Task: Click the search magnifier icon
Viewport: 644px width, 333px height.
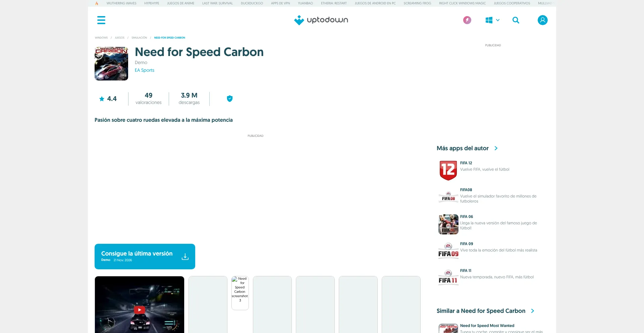Action: tap(516, 20)
